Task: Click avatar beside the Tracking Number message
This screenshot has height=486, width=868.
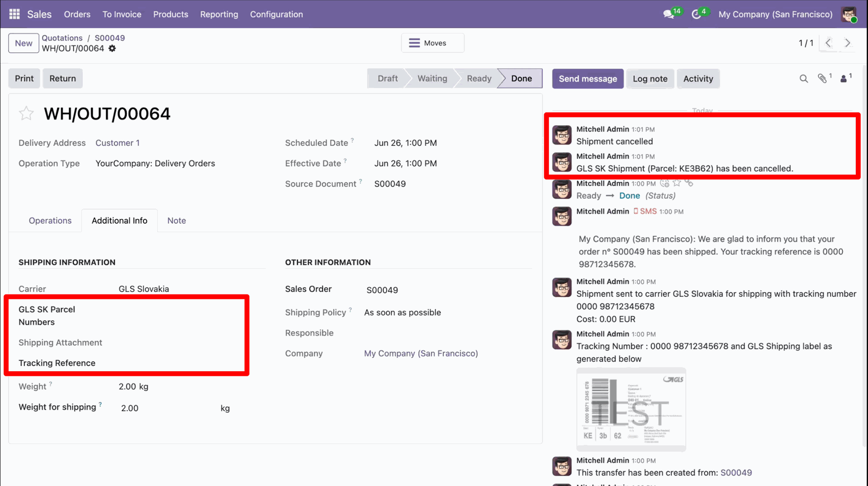Action: (x=562, y=340)
